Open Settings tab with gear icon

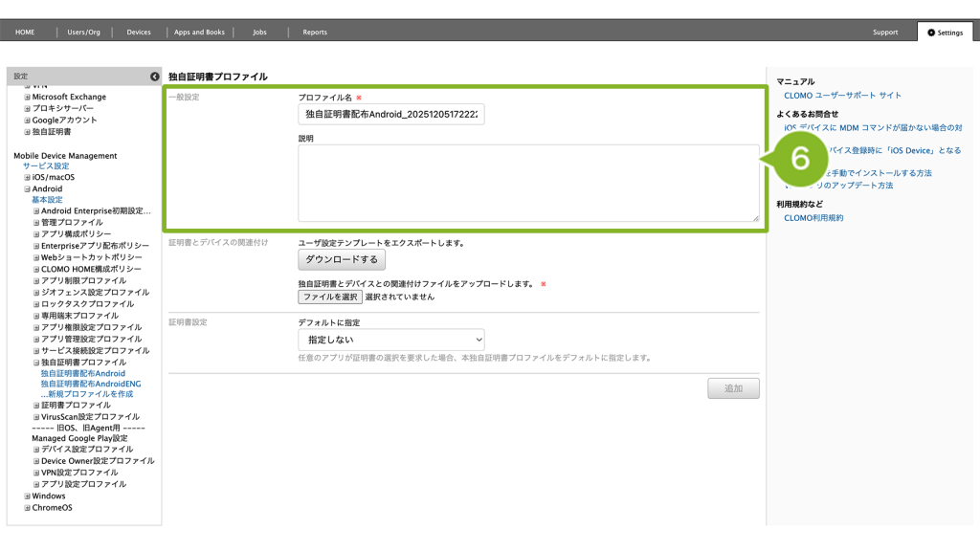pyautogui.click(x=945, y=33)
